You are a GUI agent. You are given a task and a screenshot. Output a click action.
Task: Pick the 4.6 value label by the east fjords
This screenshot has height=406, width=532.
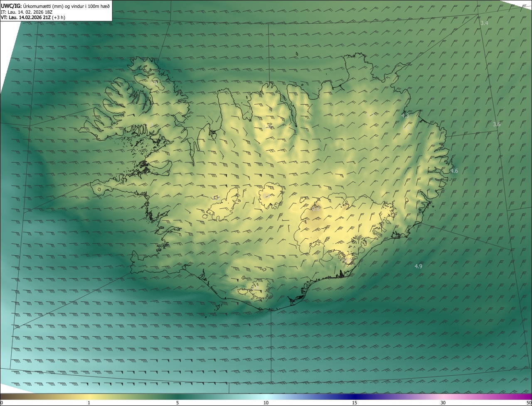pos(454,171)
